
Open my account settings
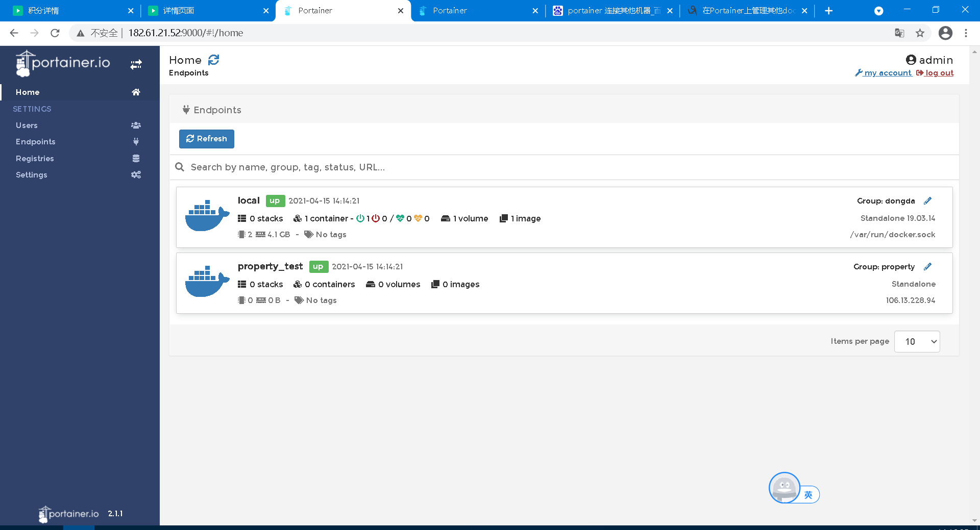pos(884,73)
